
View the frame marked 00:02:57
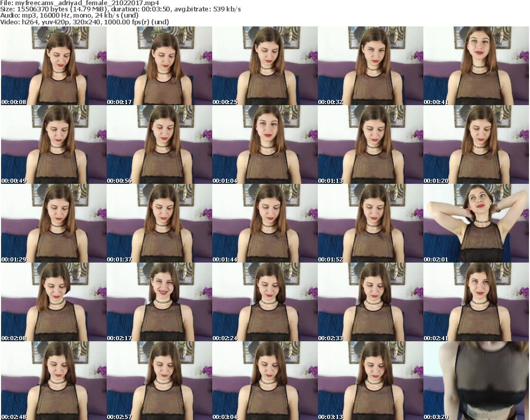point(159,381)
